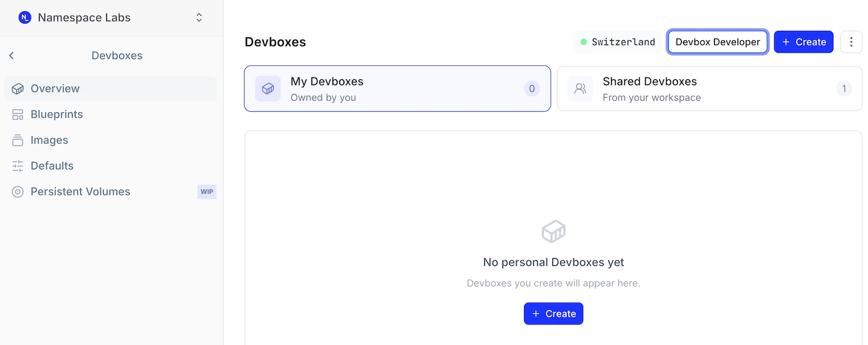This screenshot has height=345, width=868.
Task: Click the empty-state cube illustration icon
Action: point(553,232)
